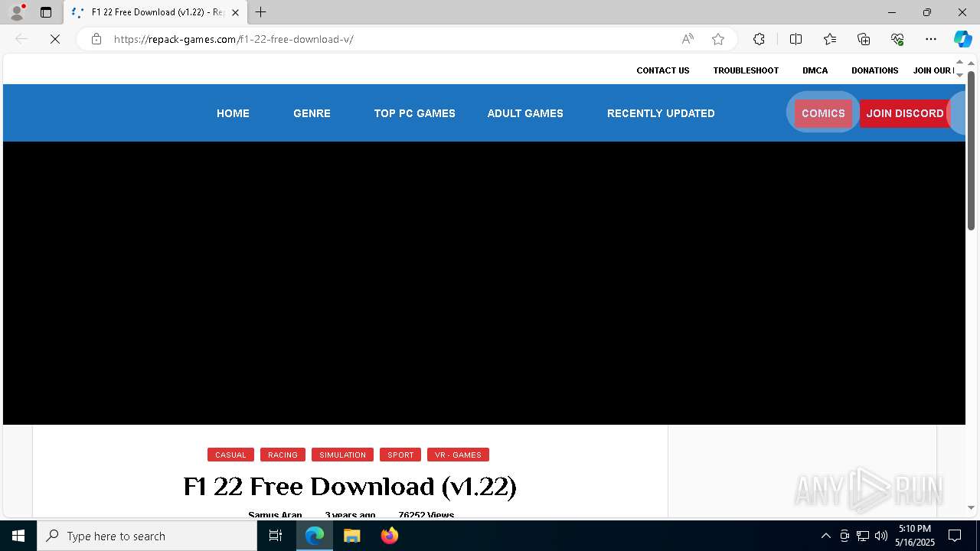Open volume control tray icon
The width and height of the screenshot is (980, 551).
pyautogui.click(x=881, y=536)
